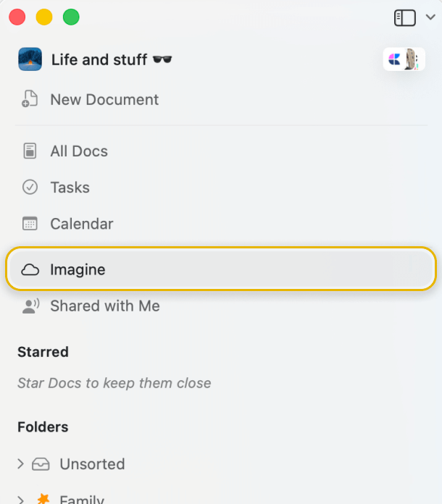The image size is (442, 504).
Task: Click the Imagine cloud icon
Action: click(30, 269)
